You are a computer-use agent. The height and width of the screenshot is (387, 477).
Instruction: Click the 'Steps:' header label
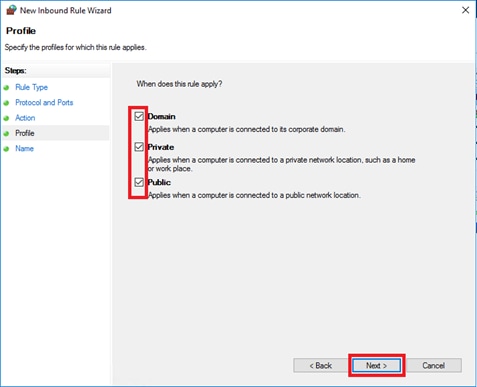tap(15, 71)
